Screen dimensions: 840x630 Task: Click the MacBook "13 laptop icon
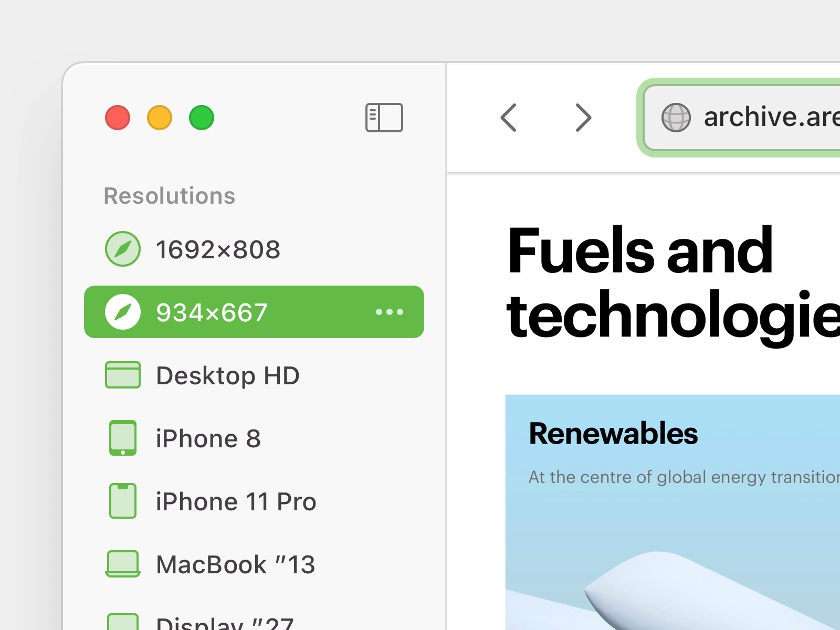click(x=123, y=564)
